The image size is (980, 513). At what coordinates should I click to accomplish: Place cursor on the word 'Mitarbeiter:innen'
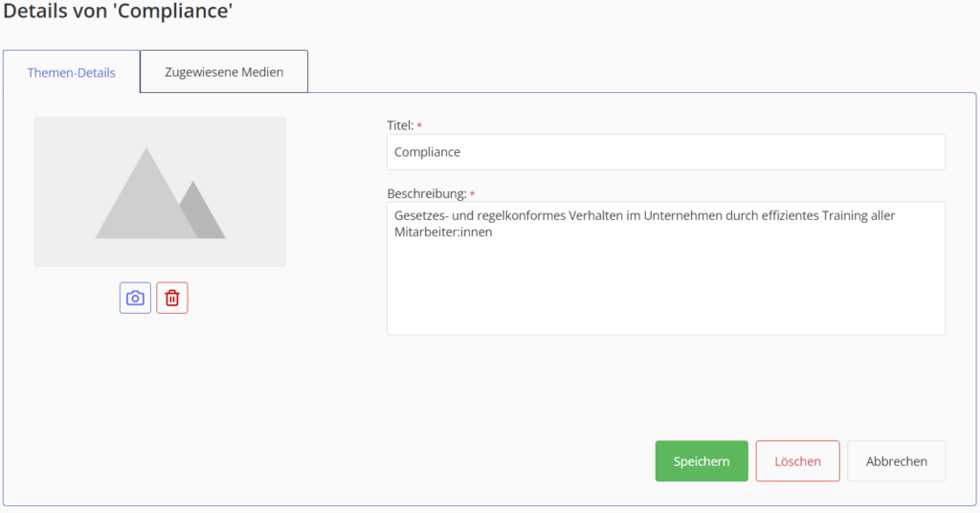(x=443, y=232)
